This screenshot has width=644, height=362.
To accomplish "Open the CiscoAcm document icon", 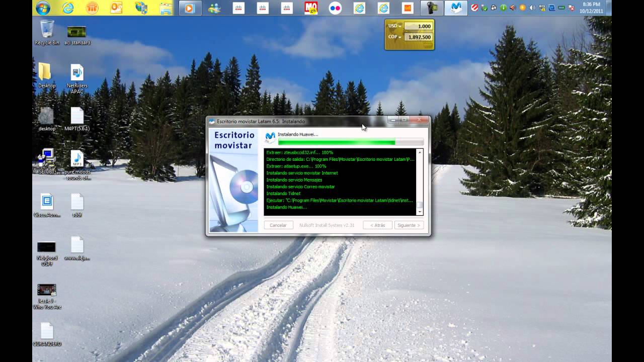I will 47,205.
